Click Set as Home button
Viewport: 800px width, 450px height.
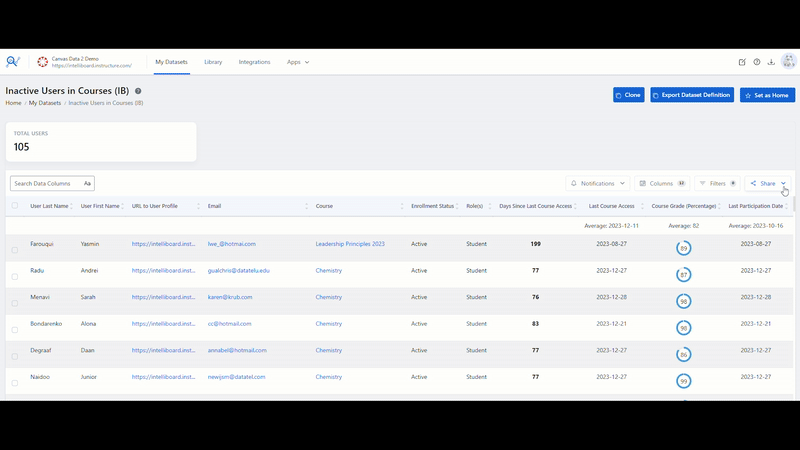click(x=767, y=95)
